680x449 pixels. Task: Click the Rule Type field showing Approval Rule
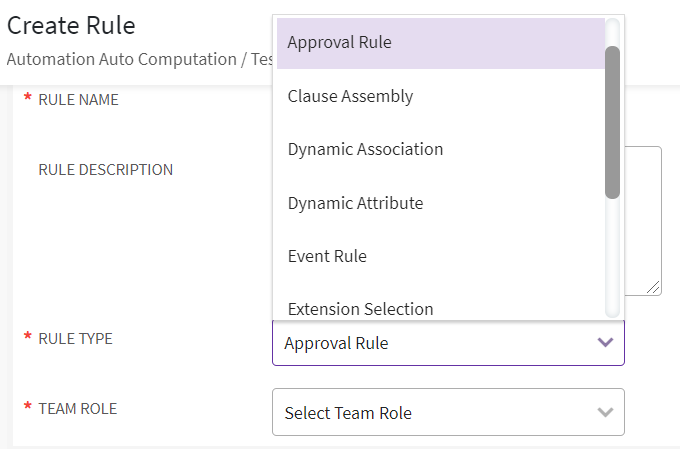[x=430, y=343]
